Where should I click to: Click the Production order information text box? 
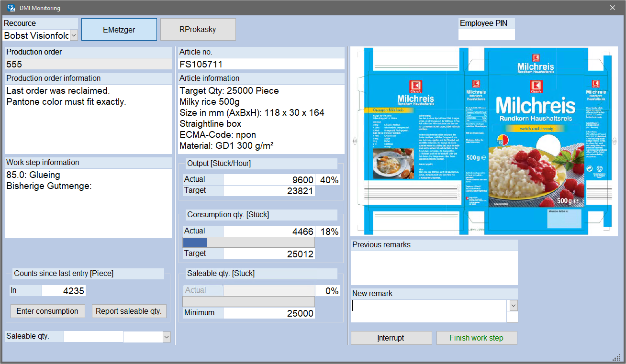click(x=88, y=119)
